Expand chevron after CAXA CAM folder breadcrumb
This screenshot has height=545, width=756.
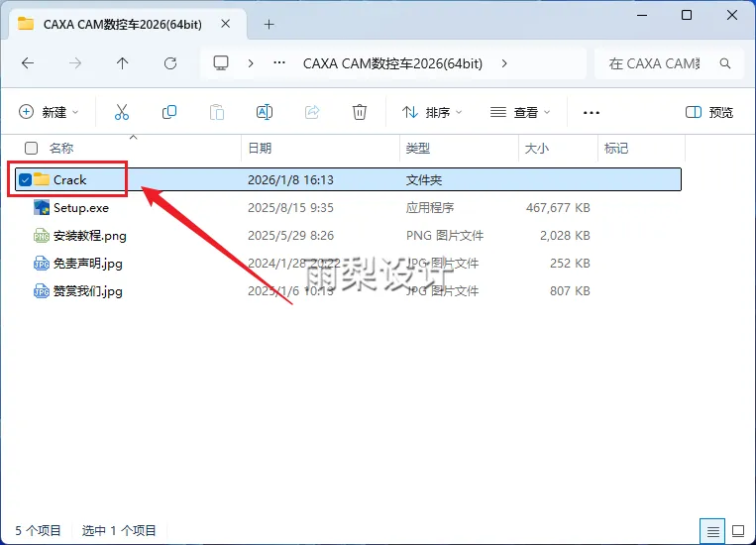pyautogui.click(x=504, y=63)
